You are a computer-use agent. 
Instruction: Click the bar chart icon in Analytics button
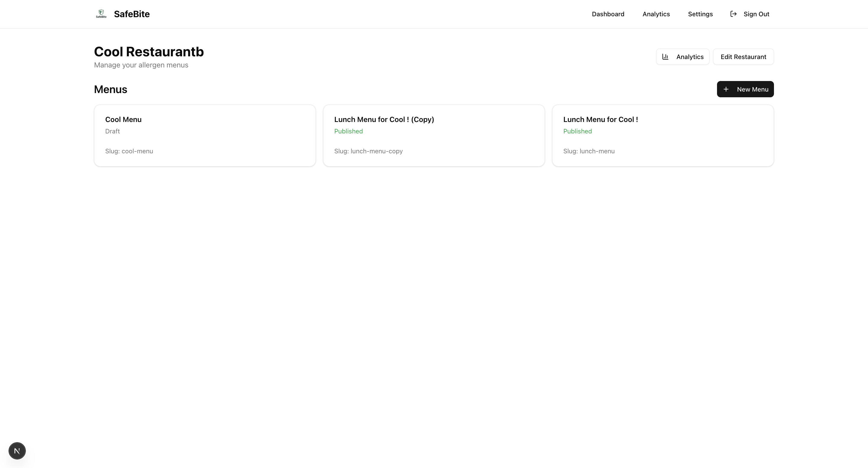pyautogui.click(x=665, y=57)
